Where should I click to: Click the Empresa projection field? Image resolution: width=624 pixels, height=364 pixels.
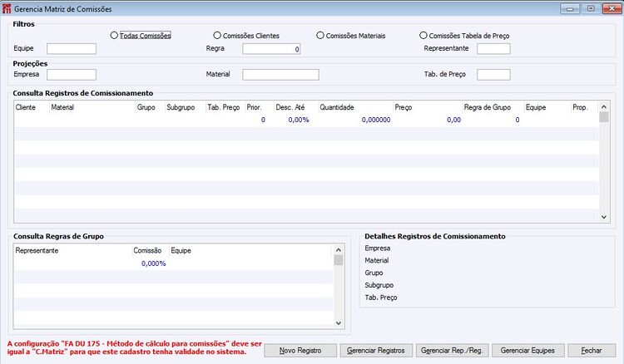click(72, 75)
